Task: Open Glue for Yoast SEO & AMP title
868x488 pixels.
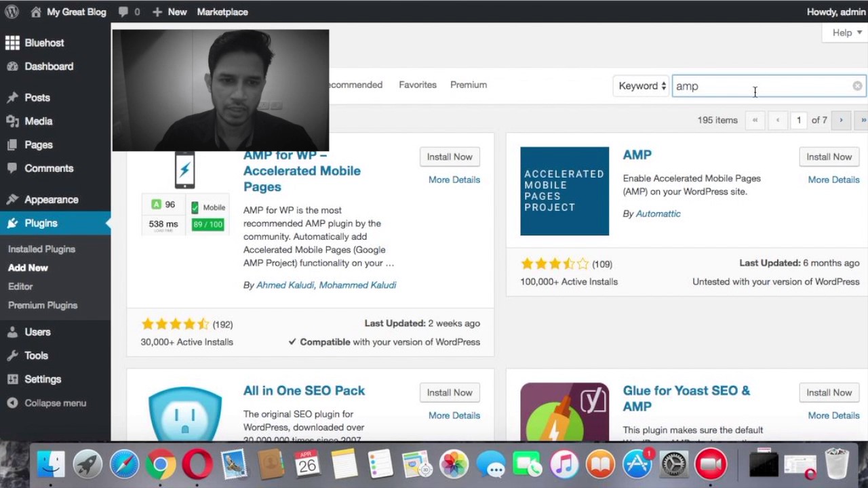Action: coord(686,399)
